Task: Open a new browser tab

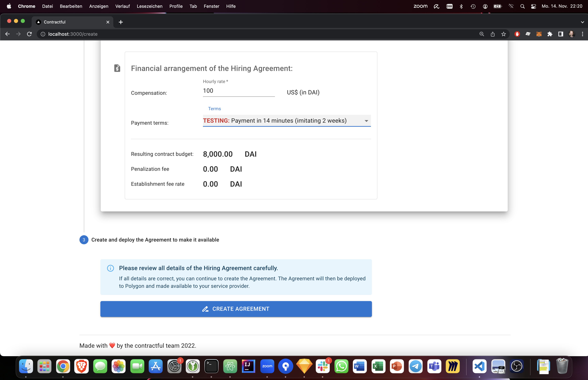Action: (121, 22)
